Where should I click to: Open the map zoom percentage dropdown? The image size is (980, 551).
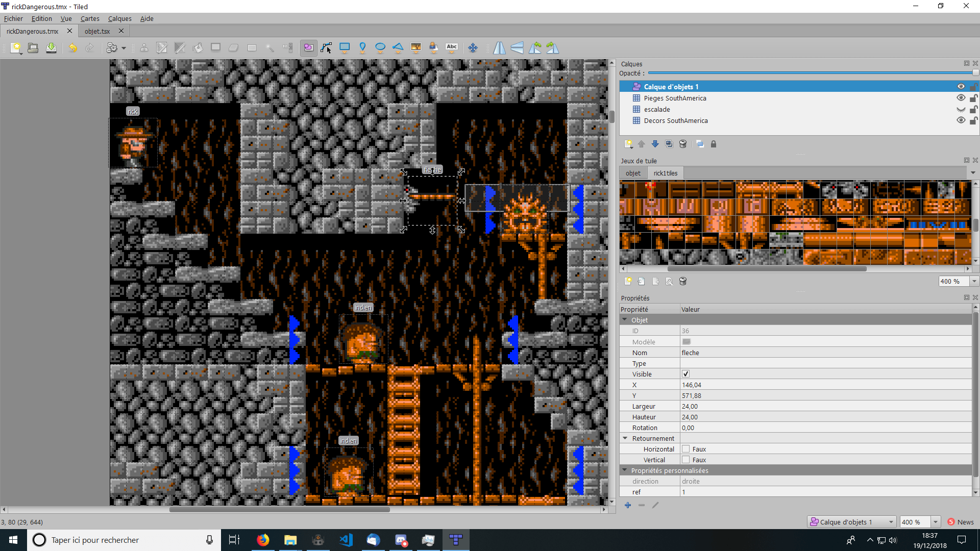[936, 522]
